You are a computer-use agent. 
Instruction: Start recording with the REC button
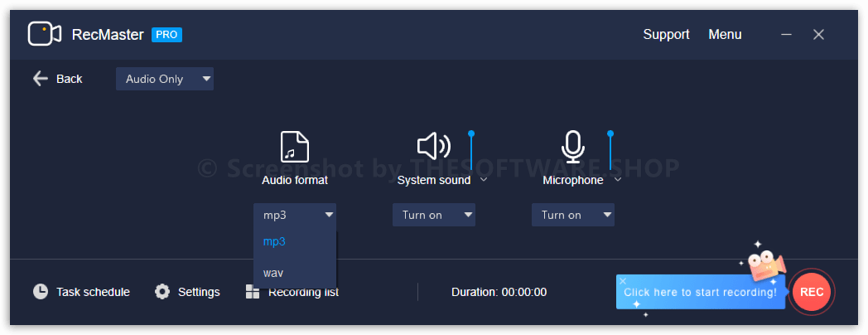tap(812, 292)
